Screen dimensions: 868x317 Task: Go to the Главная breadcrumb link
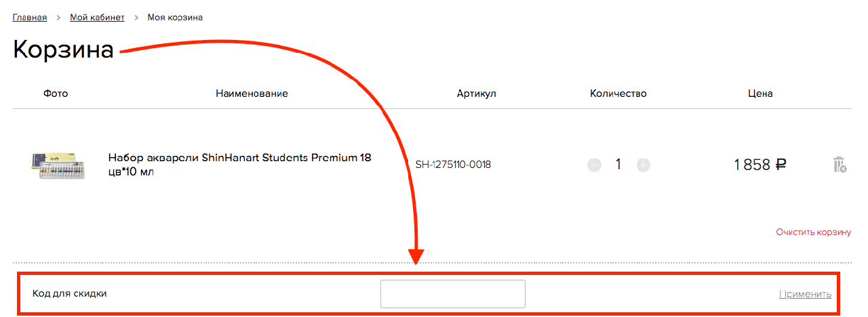point(30,17)
